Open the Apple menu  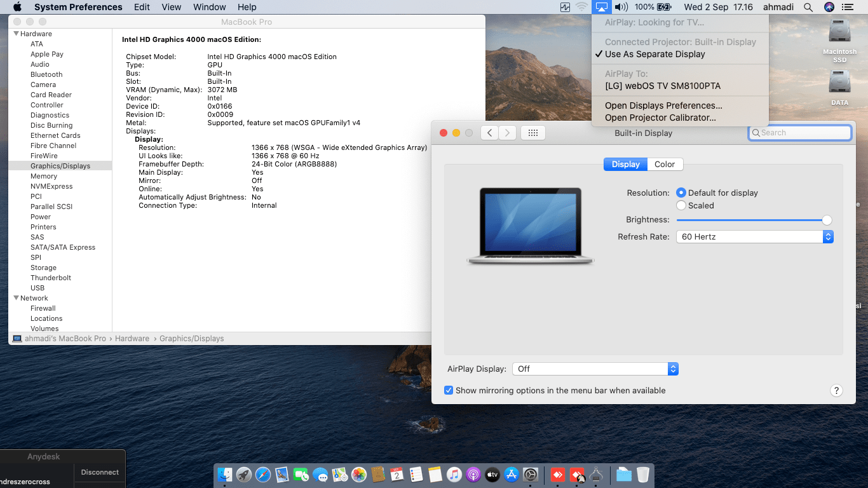click(x=17, y=7)
